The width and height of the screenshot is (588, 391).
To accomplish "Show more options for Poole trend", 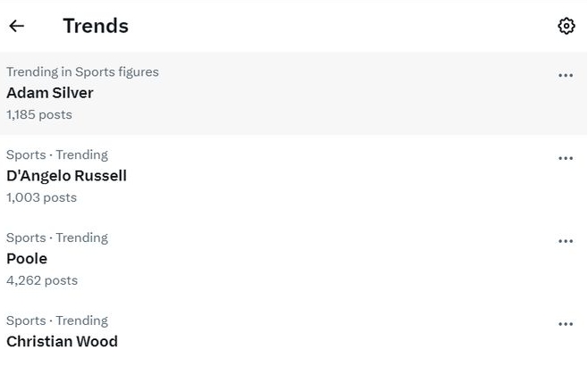I will click(x=566, y=242).
